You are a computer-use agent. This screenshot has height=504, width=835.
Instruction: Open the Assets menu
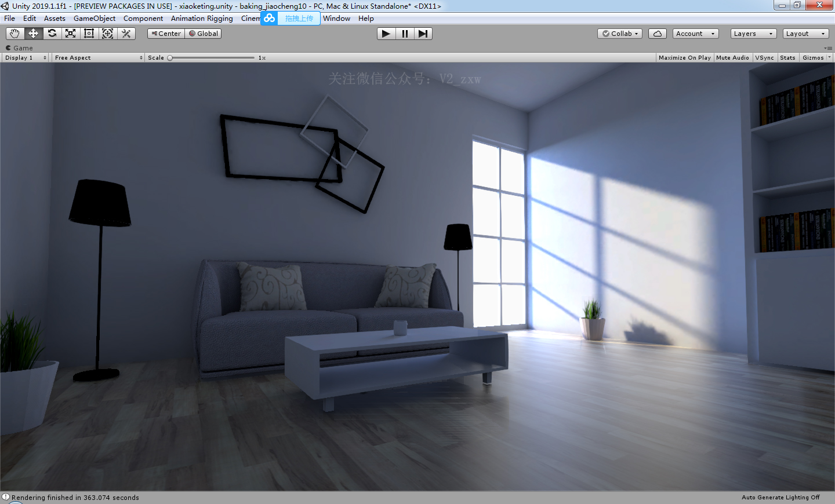pyautogui.click(x=55, y=19)
